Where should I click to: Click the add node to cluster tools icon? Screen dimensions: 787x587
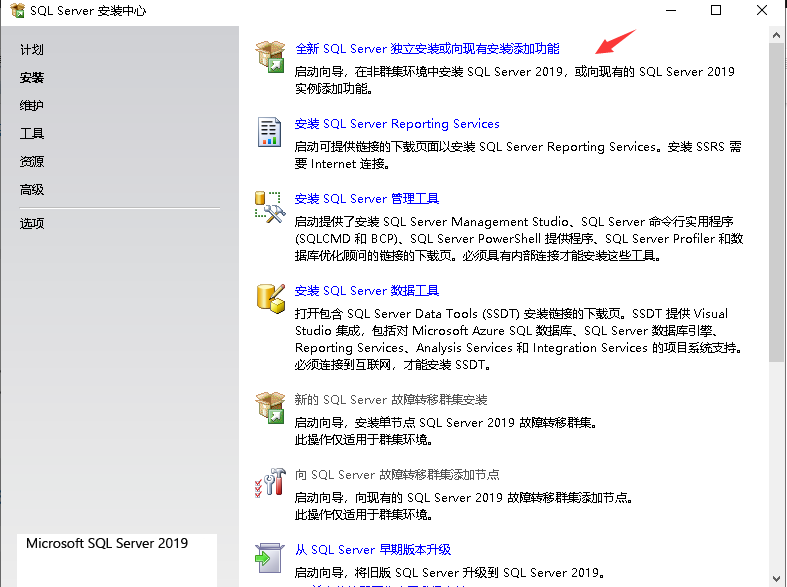tap(270, 483)
